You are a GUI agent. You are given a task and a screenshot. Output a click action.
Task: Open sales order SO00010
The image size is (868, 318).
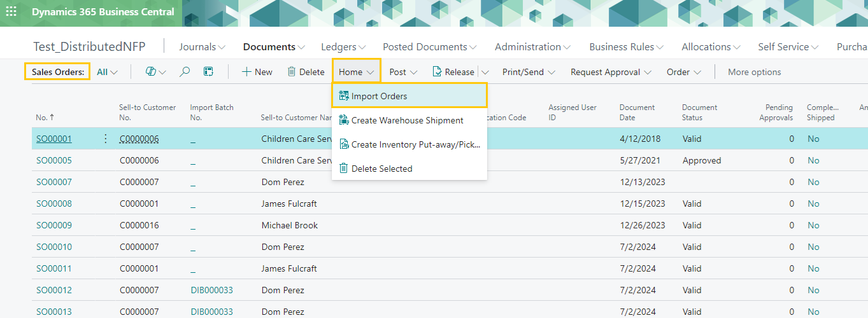click(x=54, y=247)
